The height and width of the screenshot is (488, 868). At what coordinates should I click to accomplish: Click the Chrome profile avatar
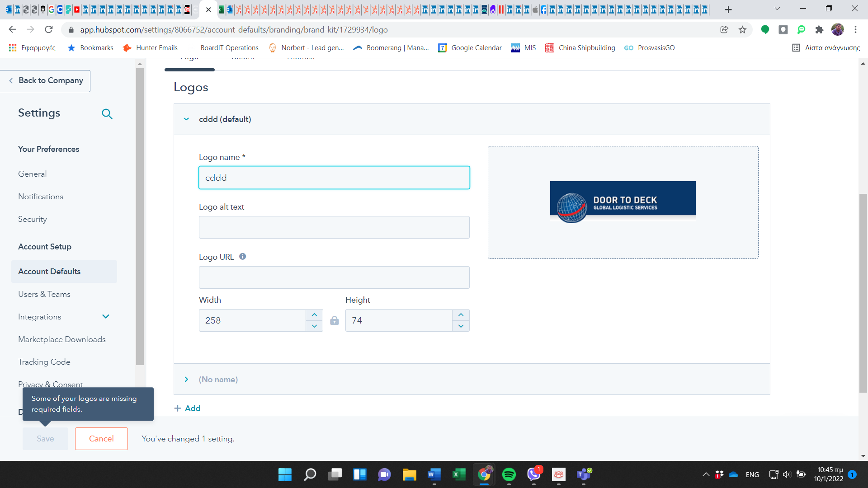839,29
